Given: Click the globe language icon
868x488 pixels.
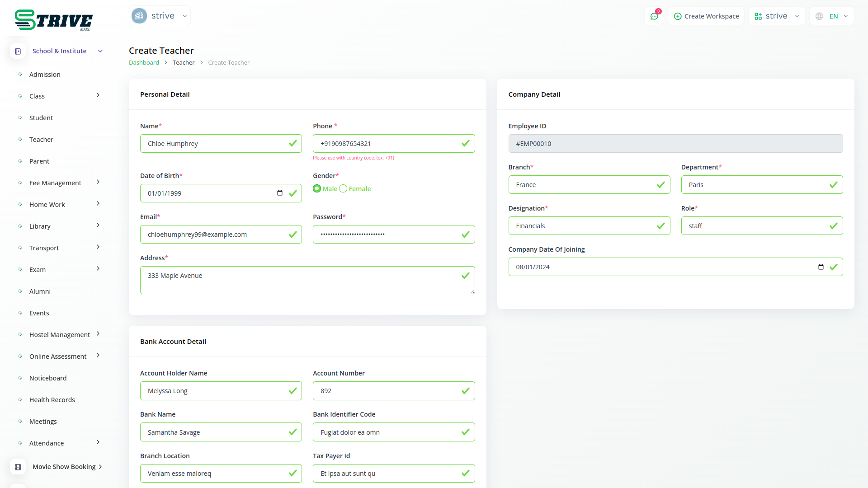Looking at the screenshot, I should click(819, 16).
